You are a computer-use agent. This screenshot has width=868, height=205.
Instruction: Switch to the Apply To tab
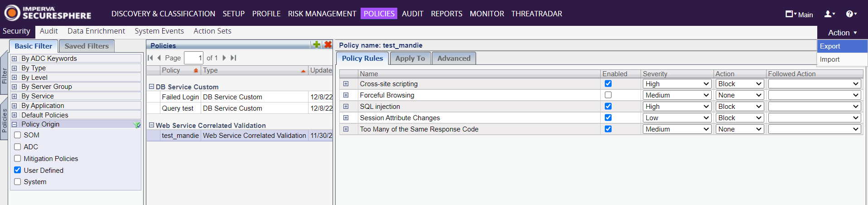[410, 58]
